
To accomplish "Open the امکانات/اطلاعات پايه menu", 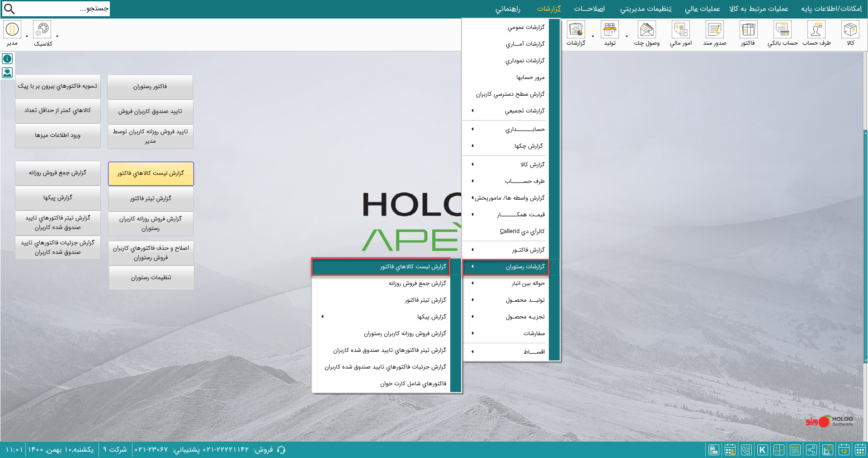I will click(831, 9).
